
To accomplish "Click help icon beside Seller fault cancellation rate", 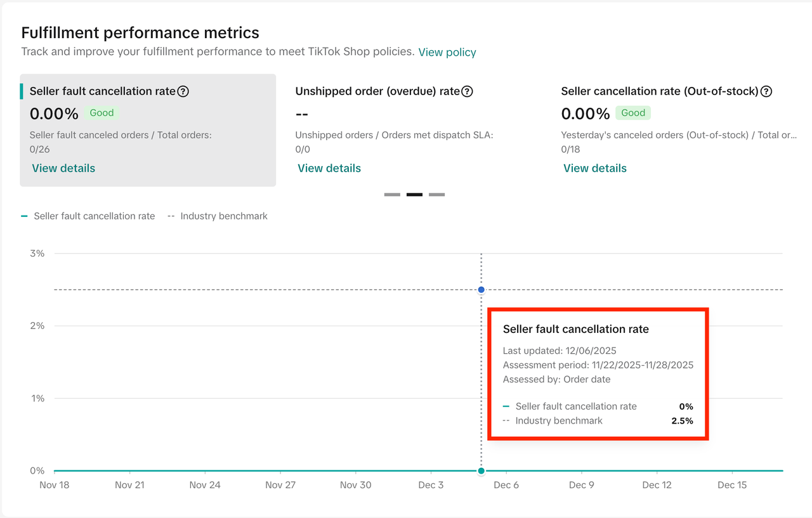I will [183, 91].
